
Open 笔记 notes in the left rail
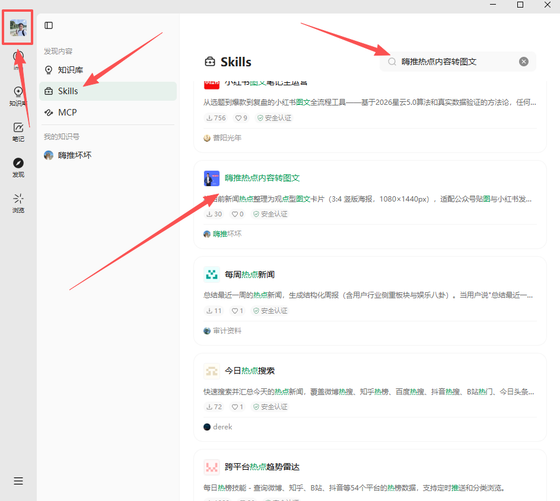point(18,132)
